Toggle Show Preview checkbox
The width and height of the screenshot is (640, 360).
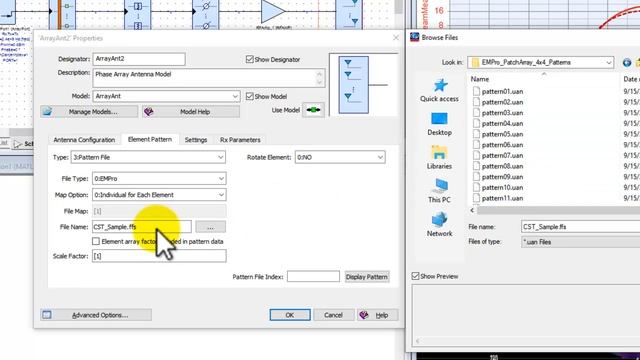coord(416,276)
